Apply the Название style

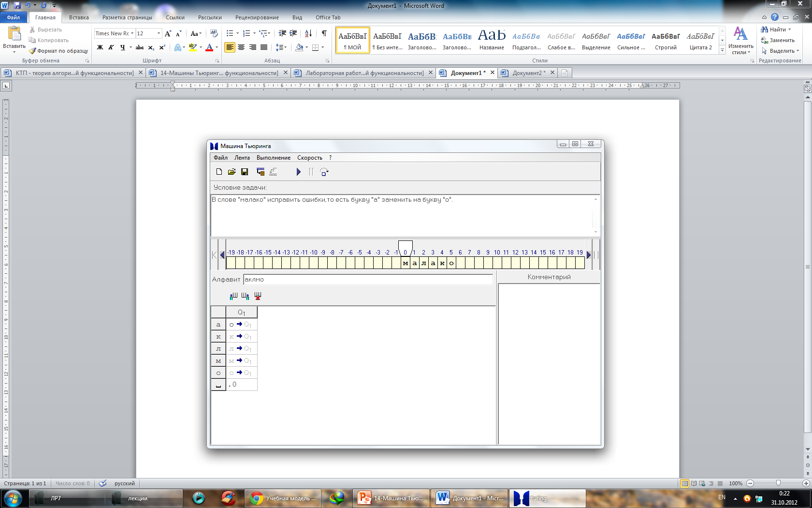click(492, 40)
